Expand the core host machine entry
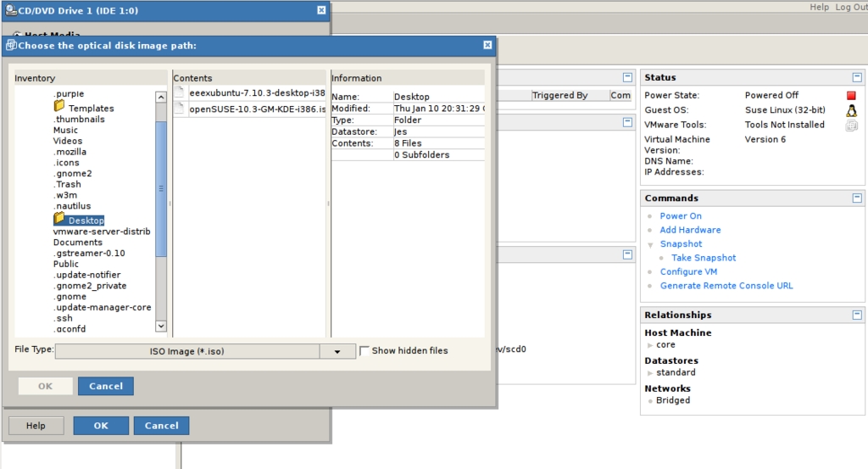This screenshot has height=469, width=868. [650, 345]
